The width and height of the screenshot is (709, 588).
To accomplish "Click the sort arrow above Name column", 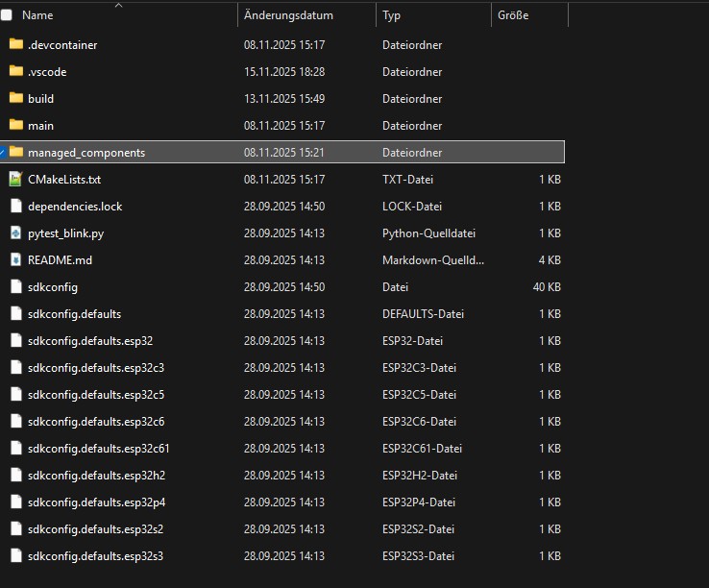I will [x=119, y=5].
